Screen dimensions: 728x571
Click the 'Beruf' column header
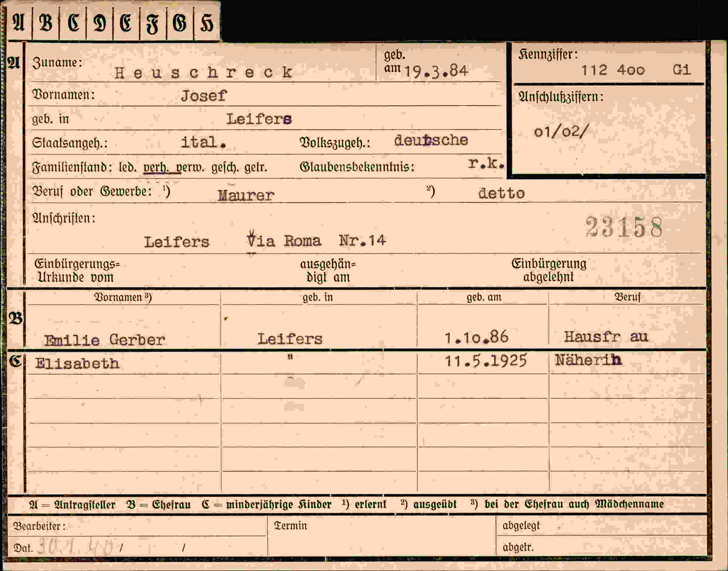click(627, 297)
